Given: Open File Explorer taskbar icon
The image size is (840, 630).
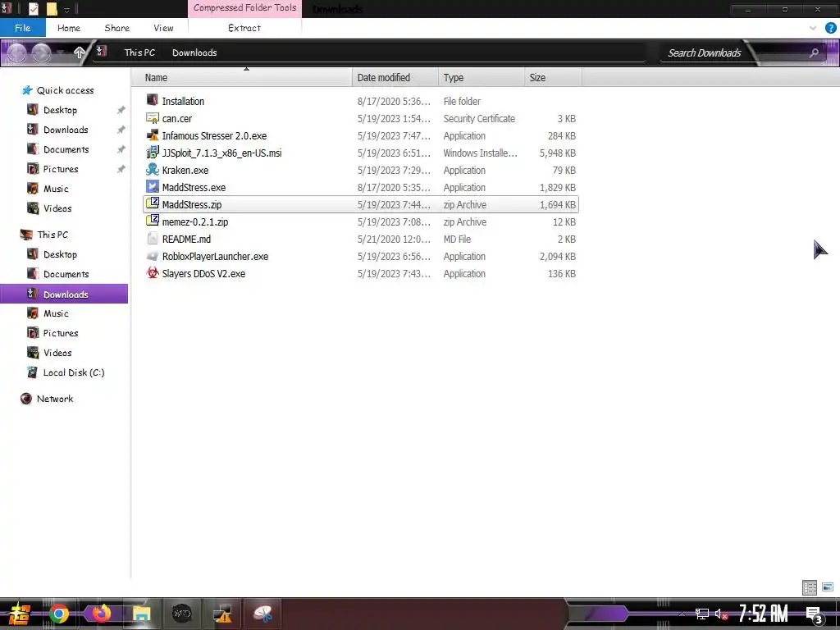Looking at the screenshot, I should click(141, 614).
